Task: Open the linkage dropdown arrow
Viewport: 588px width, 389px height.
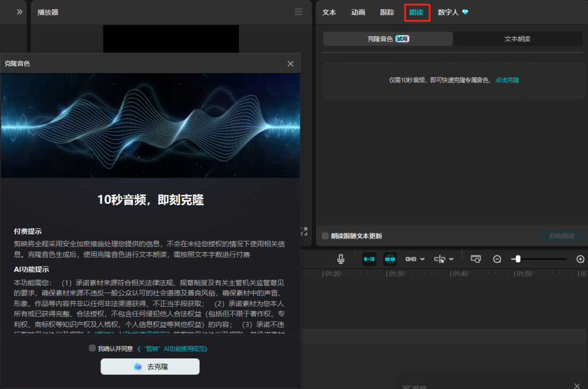Action: (422, 259)
